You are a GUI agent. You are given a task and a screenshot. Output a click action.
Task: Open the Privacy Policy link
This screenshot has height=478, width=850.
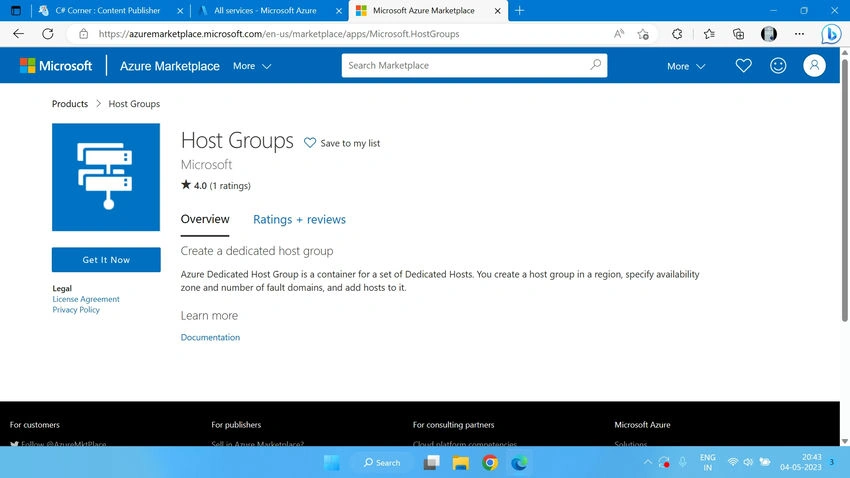click(76, 310)
